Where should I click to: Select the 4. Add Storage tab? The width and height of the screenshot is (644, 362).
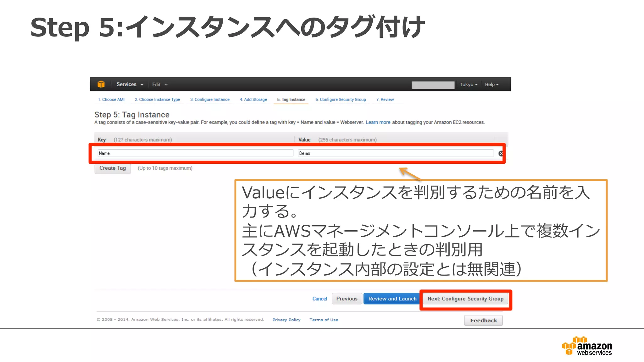[253, 100]
